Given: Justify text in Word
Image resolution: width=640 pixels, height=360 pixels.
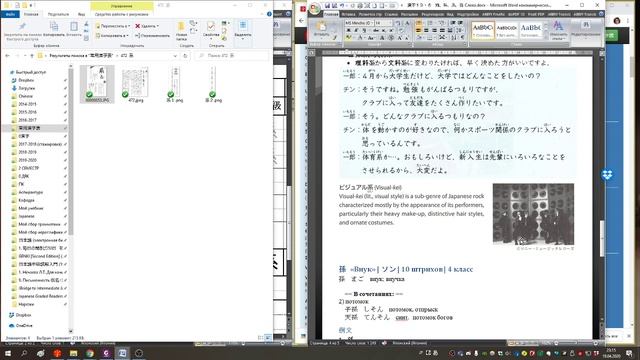Looking at the screenshot, I should [x=442, y=30].
